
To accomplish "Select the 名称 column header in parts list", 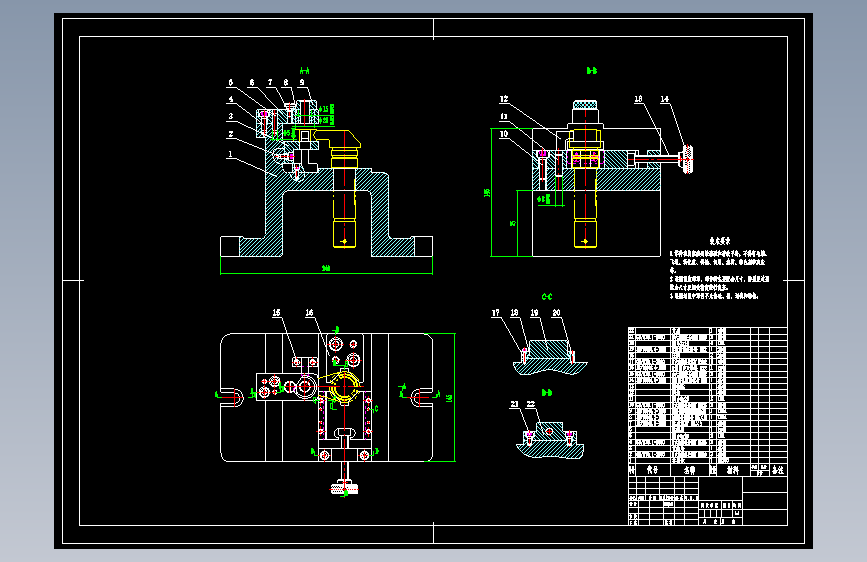I will 690,470.
